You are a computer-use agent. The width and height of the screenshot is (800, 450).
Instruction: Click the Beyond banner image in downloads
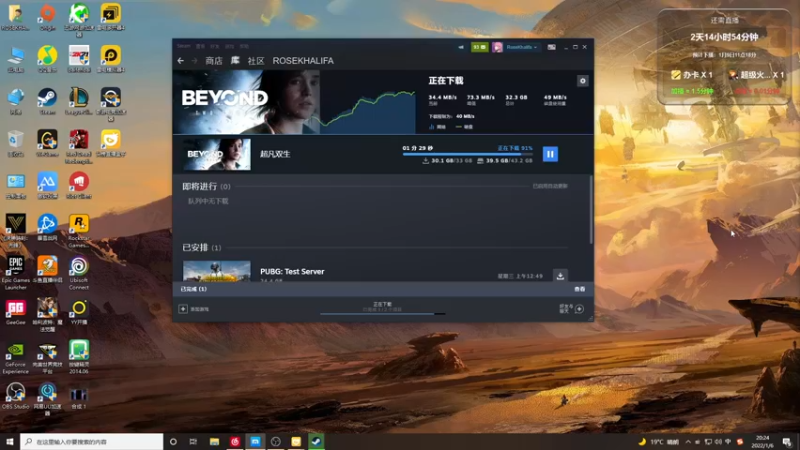point(246,102)
